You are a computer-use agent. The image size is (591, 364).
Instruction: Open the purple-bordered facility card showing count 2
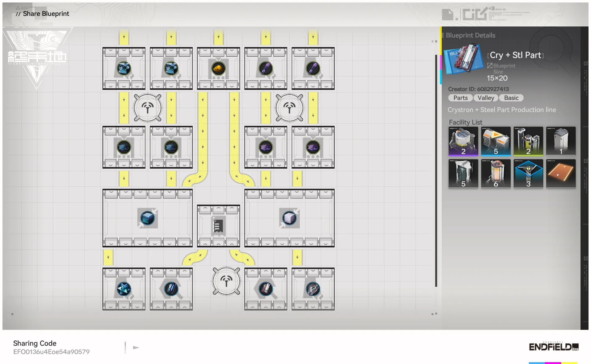coord(463,141)
